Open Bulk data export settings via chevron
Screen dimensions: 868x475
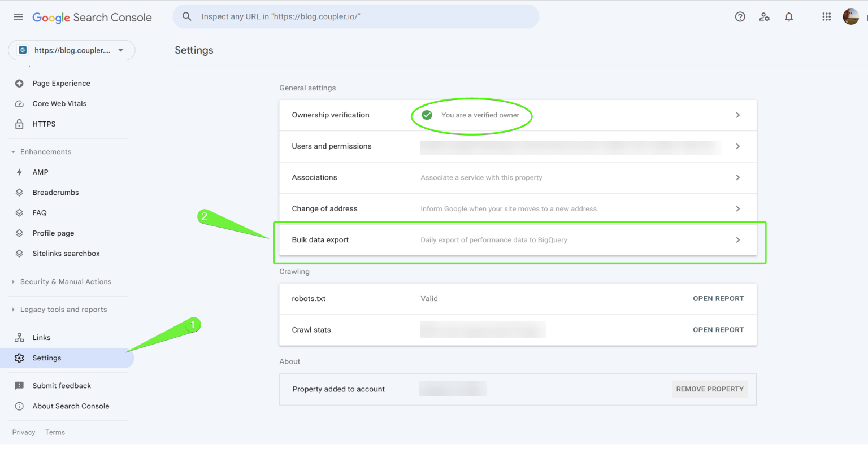click(737, 239)
